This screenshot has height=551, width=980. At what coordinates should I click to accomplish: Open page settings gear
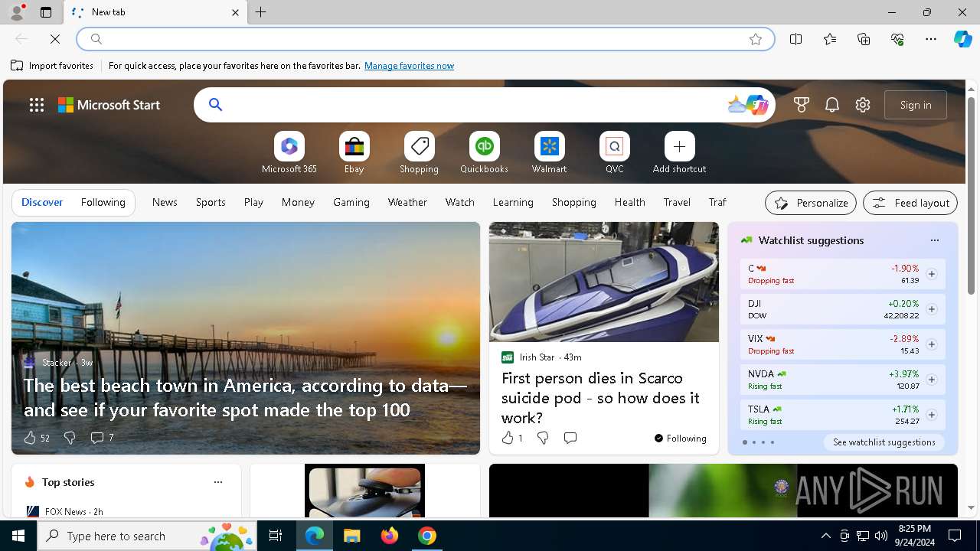863,105
